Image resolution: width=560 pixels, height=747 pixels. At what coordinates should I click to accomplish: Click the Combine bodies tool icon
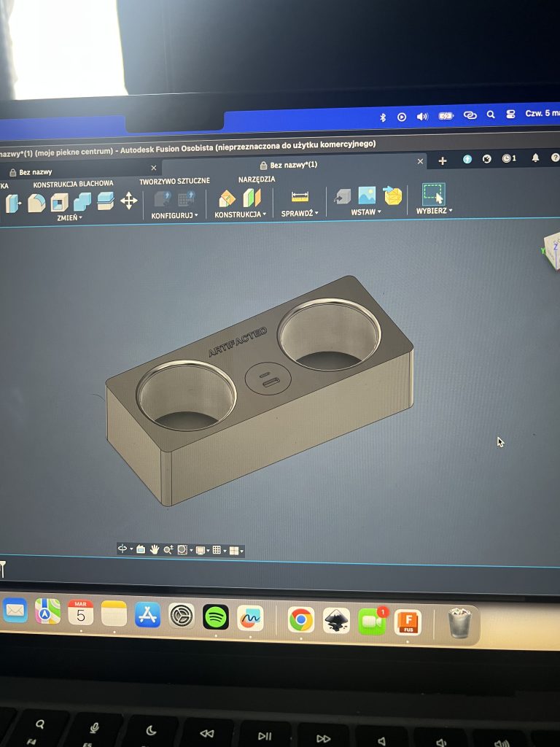pyautogui.click(x=82, y=201)
